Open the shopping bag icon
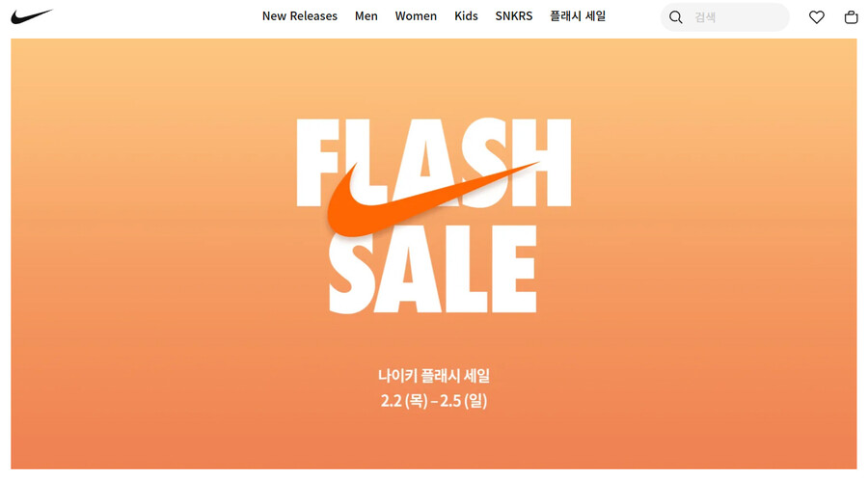Screen dimensions: 868x479 pos(851,17)
